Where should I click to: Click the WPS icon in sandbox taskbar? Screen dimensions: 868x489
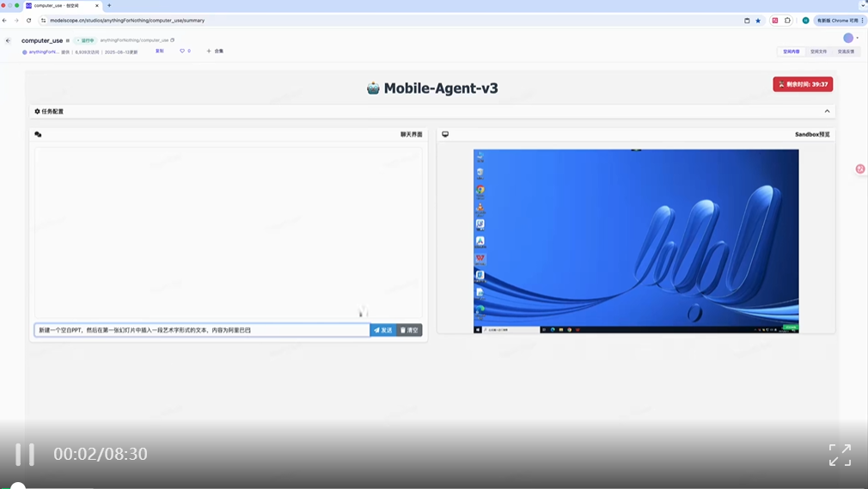click(578, 329)
